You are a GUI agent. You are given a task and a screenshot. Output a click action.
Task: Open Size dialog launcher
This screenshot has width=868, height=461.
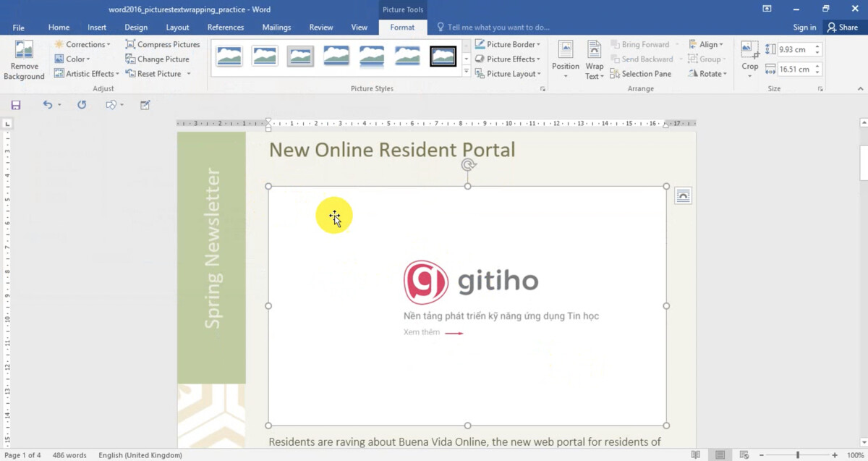[820, 89]
